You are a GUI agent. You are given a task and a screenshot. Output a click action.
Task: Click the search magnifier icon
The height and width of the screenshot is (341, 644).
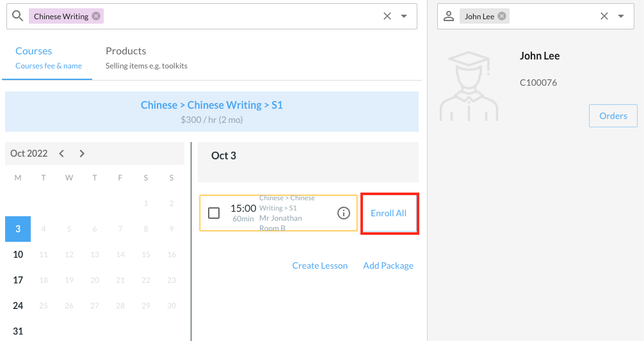tap(18, 16)
